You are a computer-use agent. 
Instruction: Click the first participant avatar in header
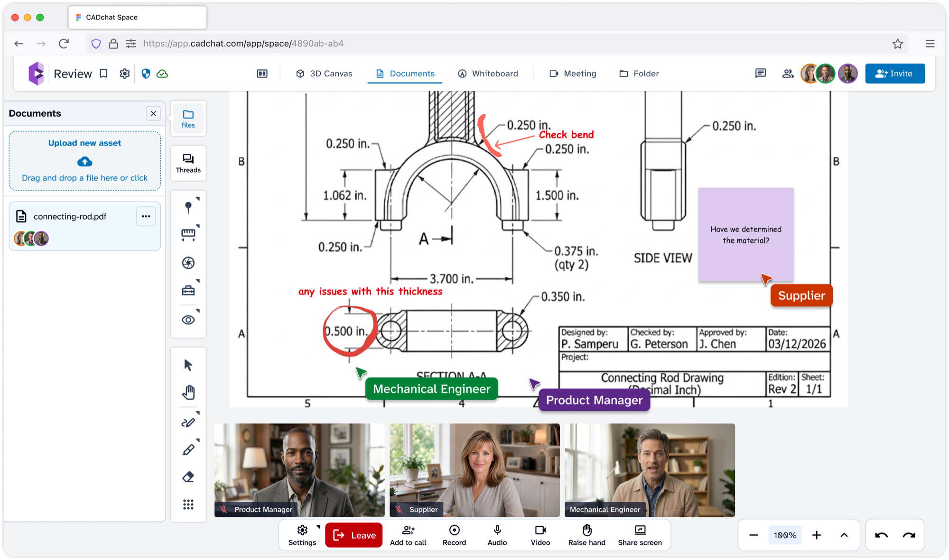[809, 73]
